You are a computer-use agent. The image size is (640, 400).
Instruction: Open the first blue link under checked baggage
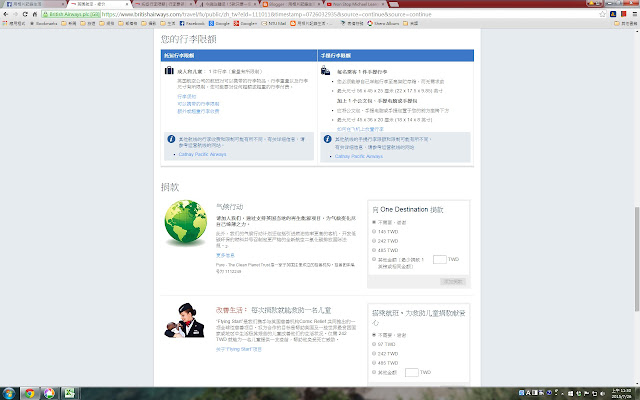[187, 96]
